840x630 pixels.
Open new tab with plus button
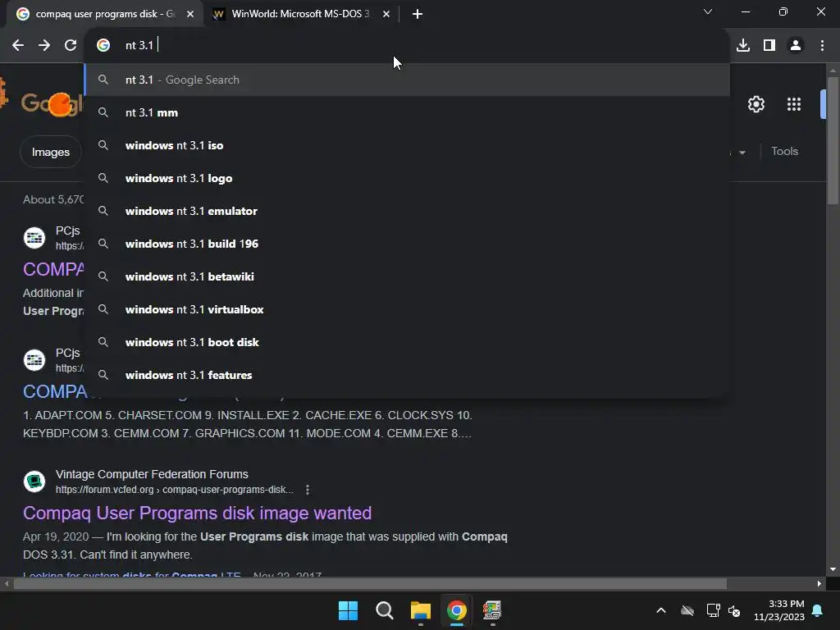pyautogui.click(x=418, y=14)
